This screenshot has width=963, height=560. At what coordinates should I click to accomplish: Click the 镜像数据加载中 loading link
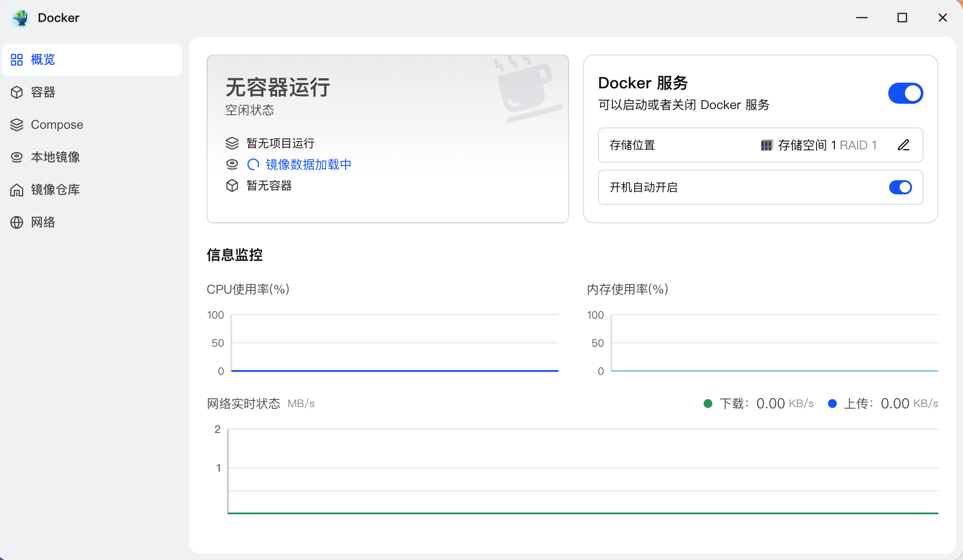308,164
